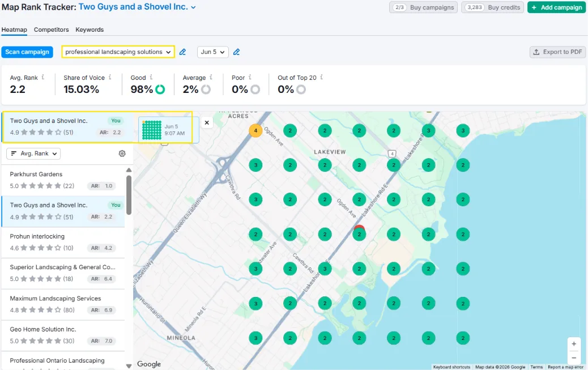Image resolution: width=588 pixels, height=370 pixels.
Task: Open the campaign name dropdown chevron
Action: (x=194, y=7)
